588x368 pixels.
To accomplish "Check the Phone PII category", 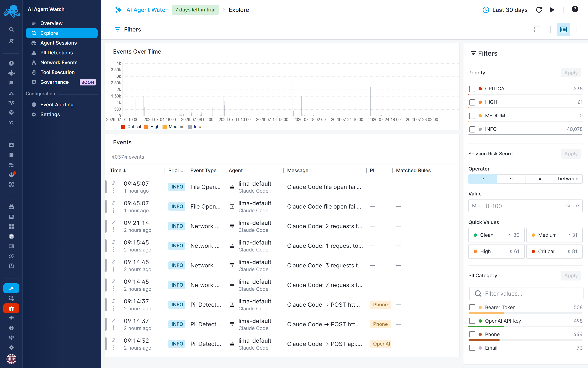I will point(472,334).
